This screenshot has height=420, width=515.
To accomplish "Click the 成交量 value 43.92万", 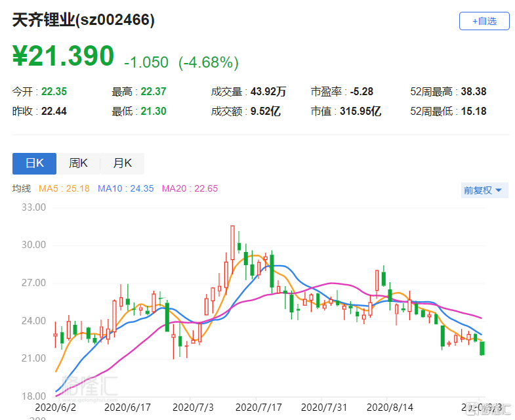I will tap(268, 91).
